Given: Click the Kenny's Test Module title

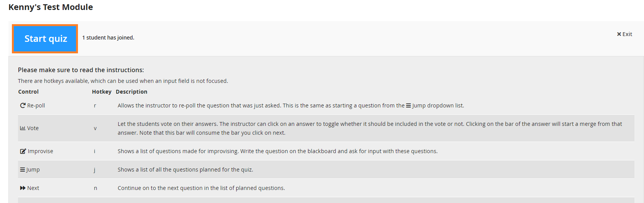Looking at the screenshot, I should (x=51, y=7).
